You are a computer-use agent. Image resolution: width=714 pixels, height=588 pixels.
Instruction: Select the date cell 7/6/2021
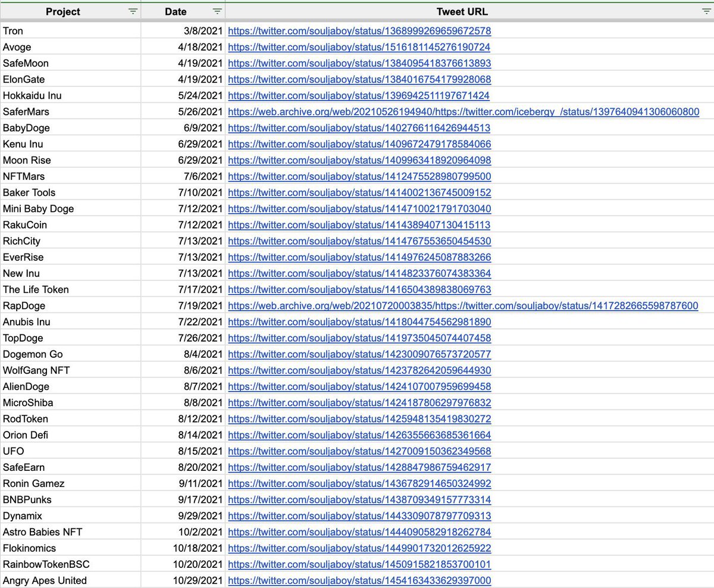(183, 176)
